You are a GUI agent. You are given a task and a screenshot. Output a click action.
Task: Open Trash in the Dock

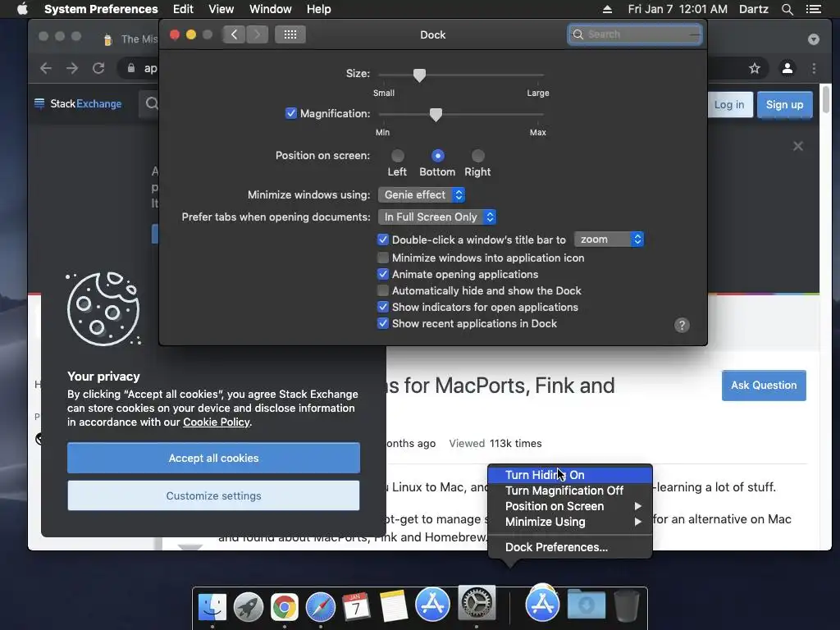626,605
